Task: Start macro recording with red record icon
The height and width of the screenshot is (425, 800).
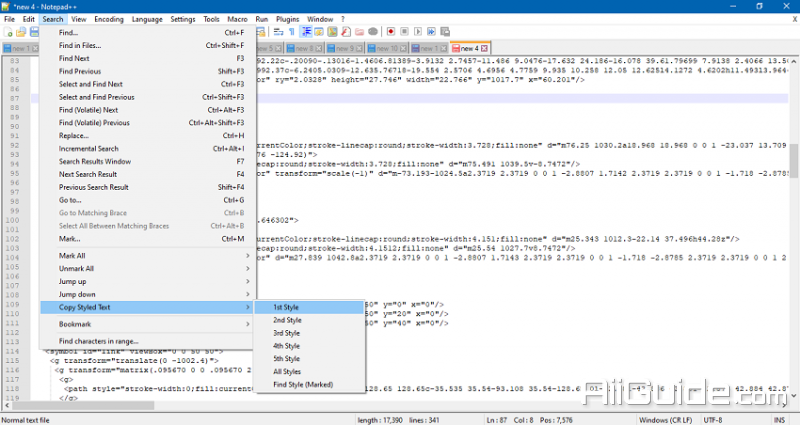Action: pyautogui.click(x=391, y=32)
